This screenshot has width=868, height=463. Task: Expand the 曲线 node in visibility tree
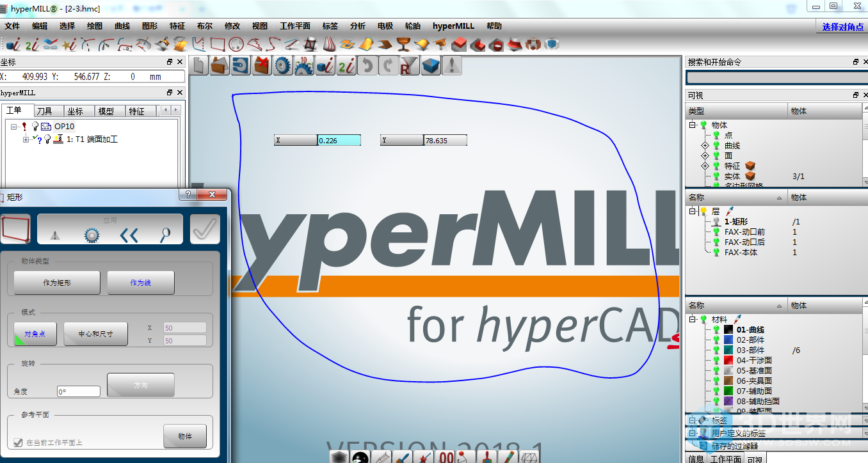click(x=705, y=146)
